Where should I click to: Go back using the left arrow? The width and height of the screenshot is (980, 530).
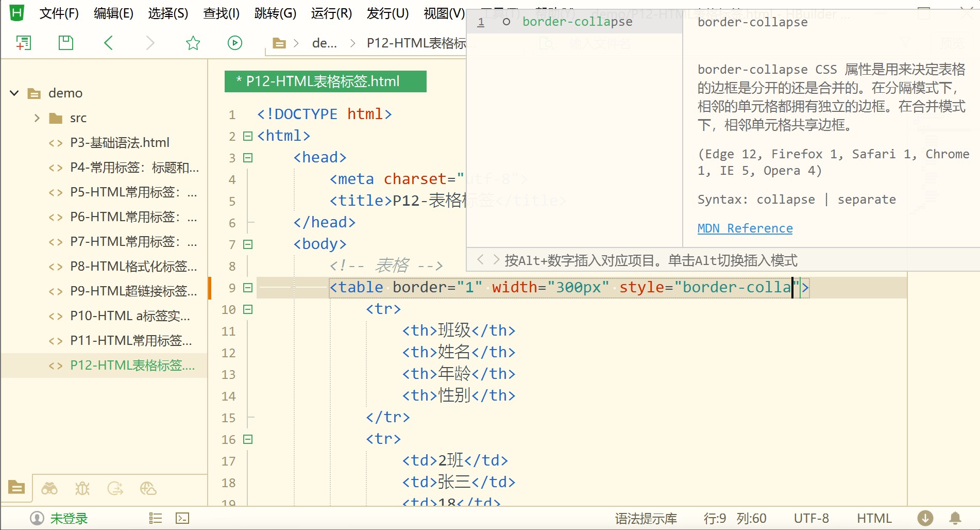[108, 43]
